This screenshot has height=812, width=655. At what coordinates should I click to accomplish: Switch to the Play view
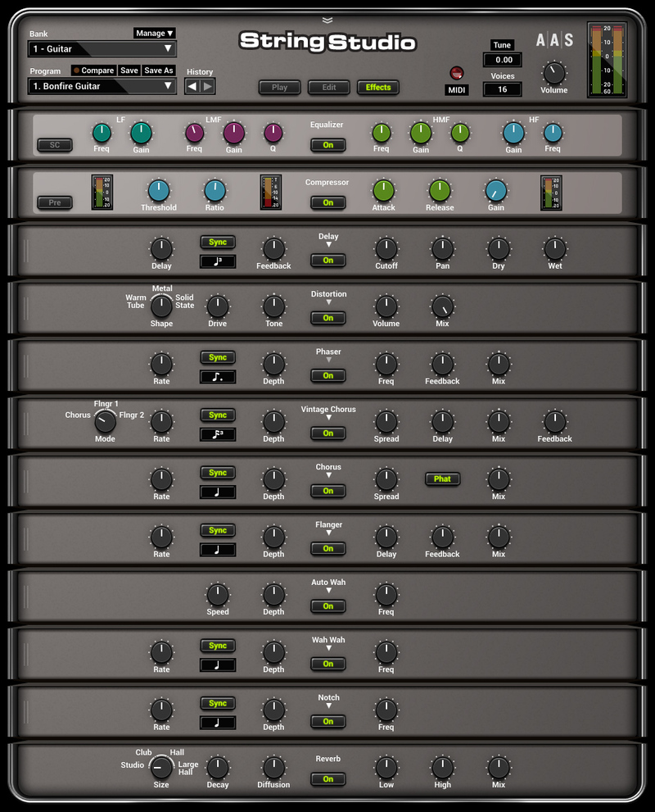click(279, 87)
